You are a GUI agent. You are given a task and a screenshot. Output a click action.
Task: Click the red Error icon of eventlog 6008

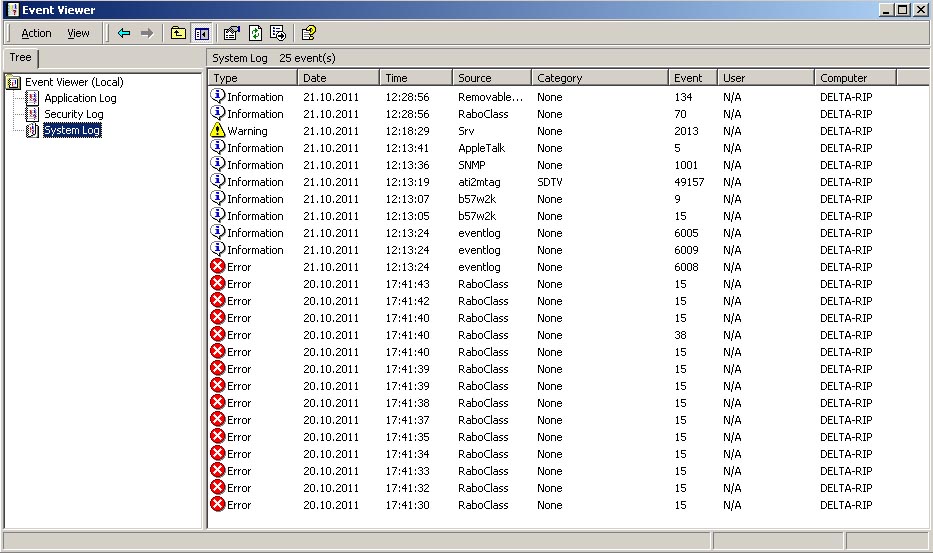tap(218, 266)
